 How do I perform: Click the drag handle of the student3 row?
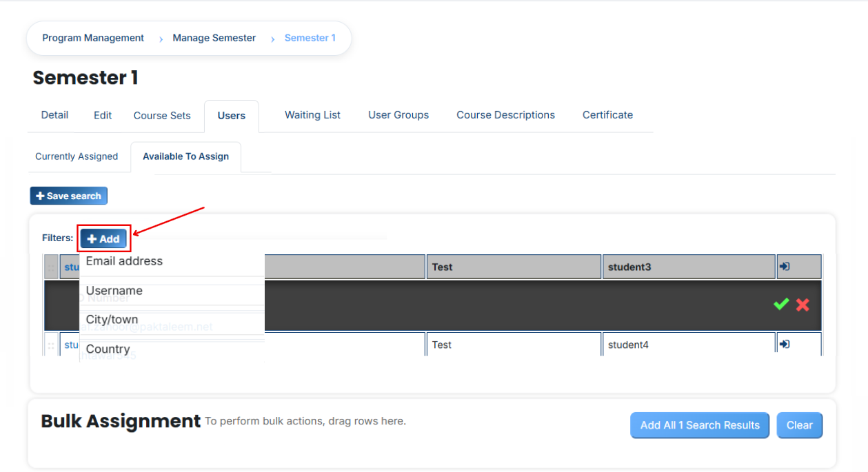tap(52, 267)
